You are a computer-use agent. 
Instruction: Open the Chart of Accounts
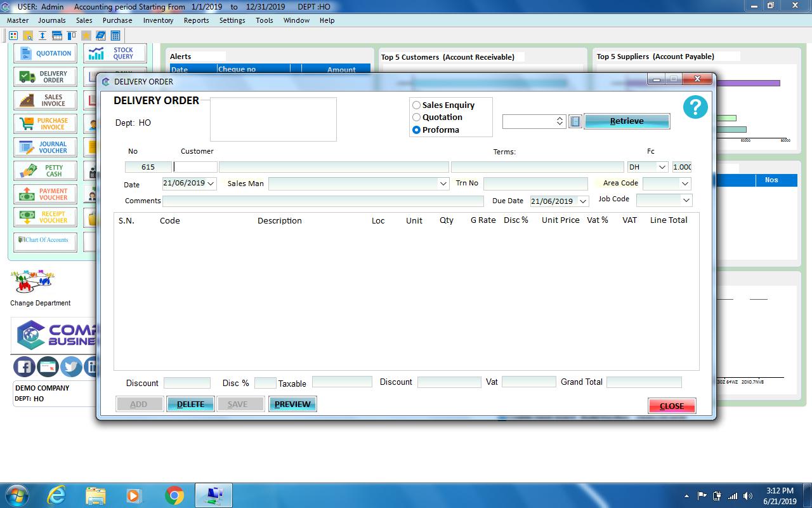coord(44,241)
